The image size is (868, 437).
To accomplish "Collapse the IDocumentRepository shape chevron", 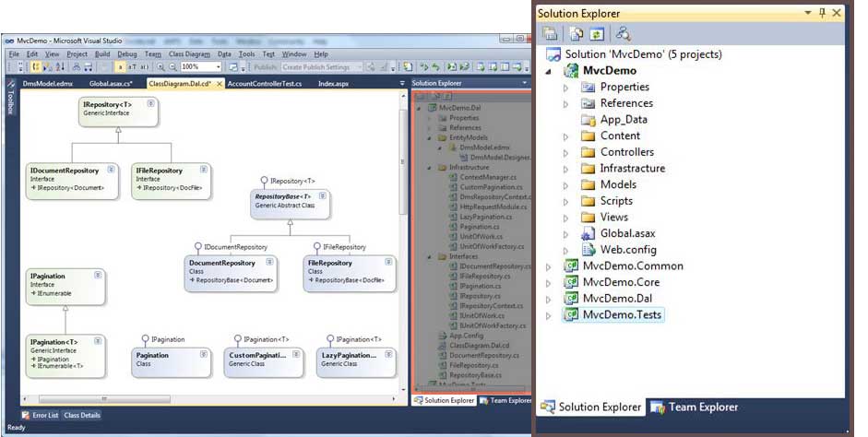I will pyautogui.click(x=112, y=170).
